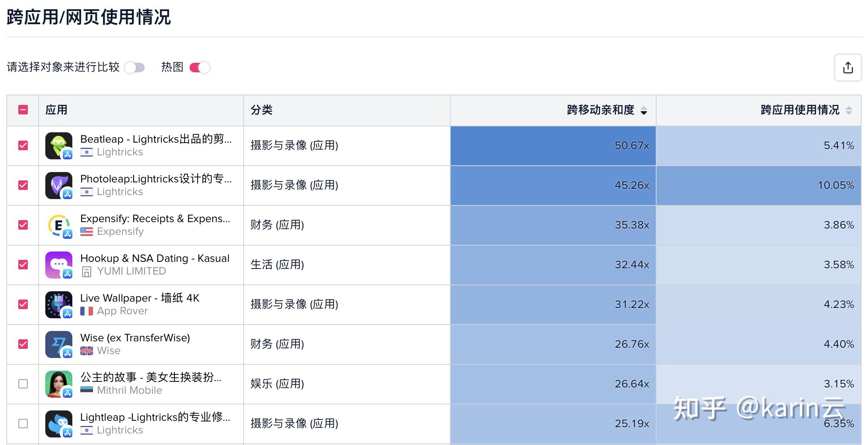Open the Lightricks publisher link under Beatleap
Image resolution: width=868 pixels, height=445 pixels.
click(x=120, y=152)
